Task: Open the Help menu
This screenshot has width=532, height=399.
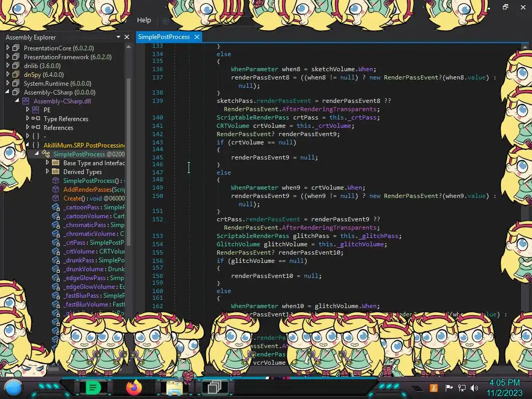Action: 144,20
